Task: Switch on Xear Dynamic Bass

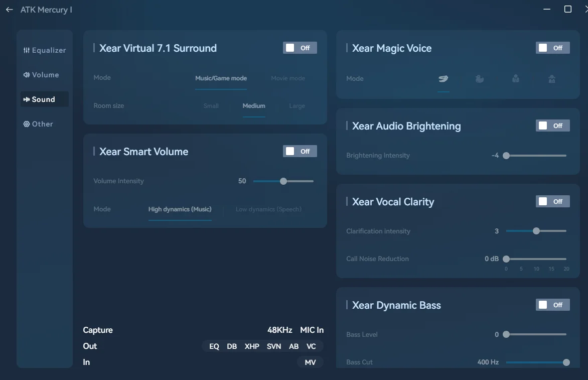Action: 552,305
